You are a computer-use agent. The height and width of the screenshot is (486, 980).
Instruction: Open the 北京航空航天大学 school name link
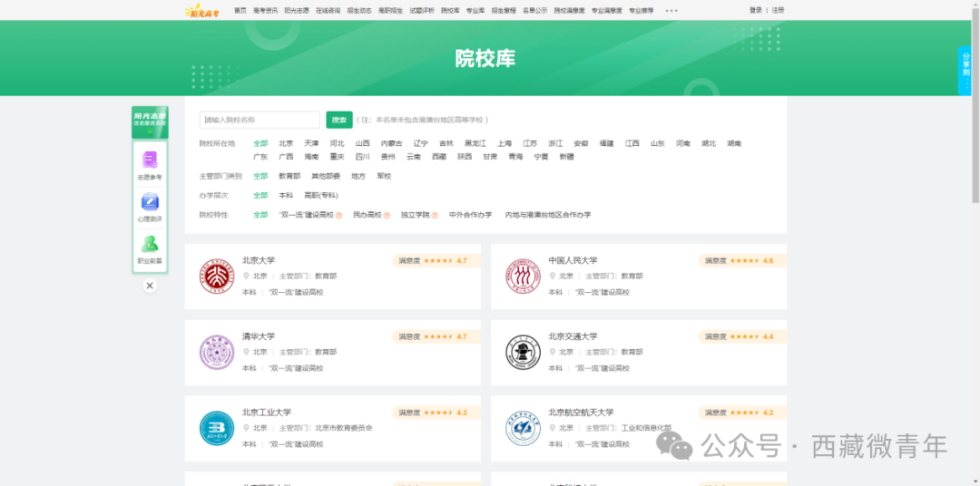(581, 413)
